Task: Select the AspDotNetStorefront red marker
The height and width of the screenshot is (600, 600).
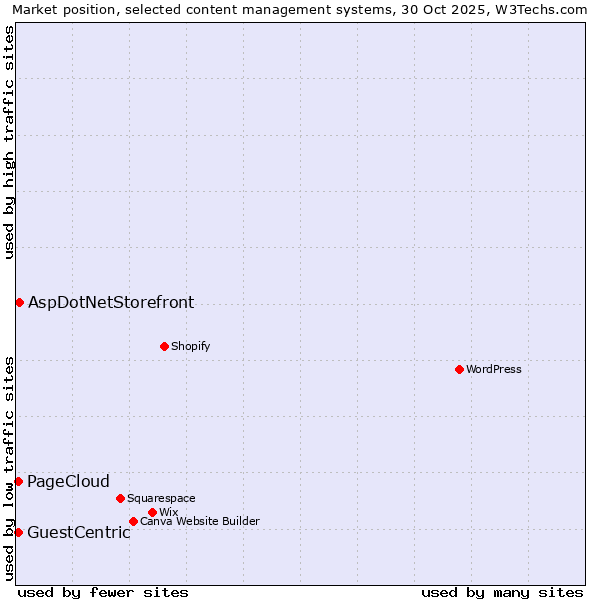Action: 19,302
